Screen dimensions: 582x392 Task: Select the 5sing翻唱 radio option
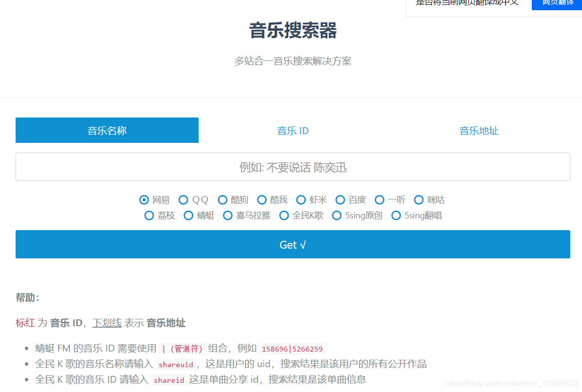coord(396,216)
